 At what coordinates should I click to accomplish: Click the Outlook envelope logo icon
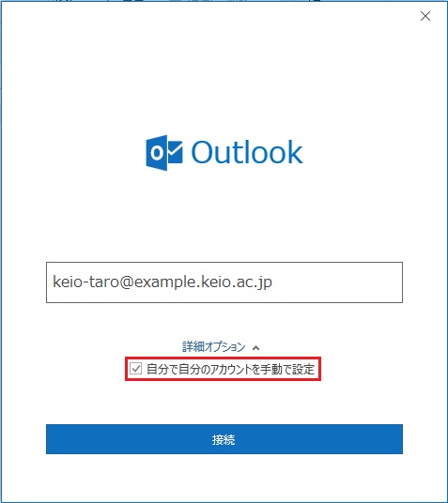(164, 153)
